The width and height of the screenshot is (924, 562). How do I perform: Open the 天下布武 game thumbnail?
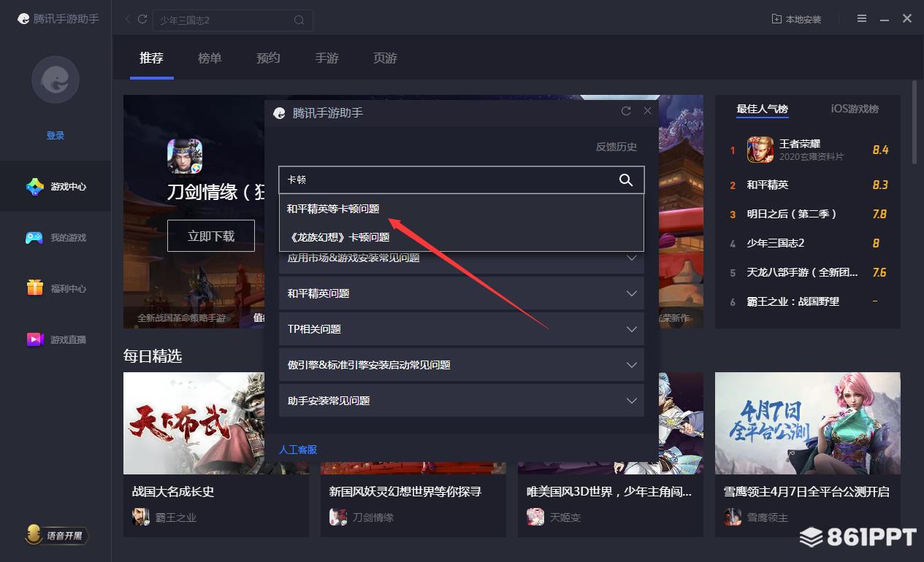click(194, 423)
